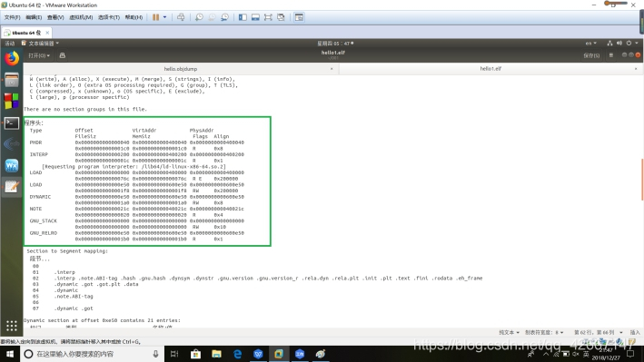
Task: Open Microsoft Store from the taskbar
Action: (x=195, y=354)
